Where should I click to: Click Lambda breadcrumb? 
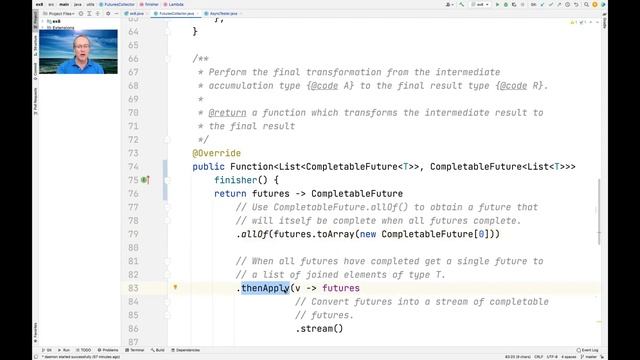[173, 4]
